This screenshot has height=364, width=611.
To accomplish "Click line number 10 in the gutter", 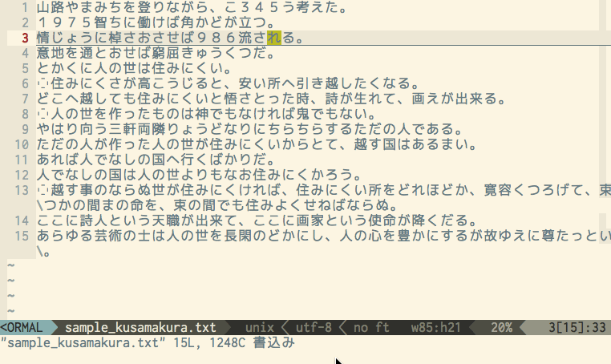I will 22,144.
